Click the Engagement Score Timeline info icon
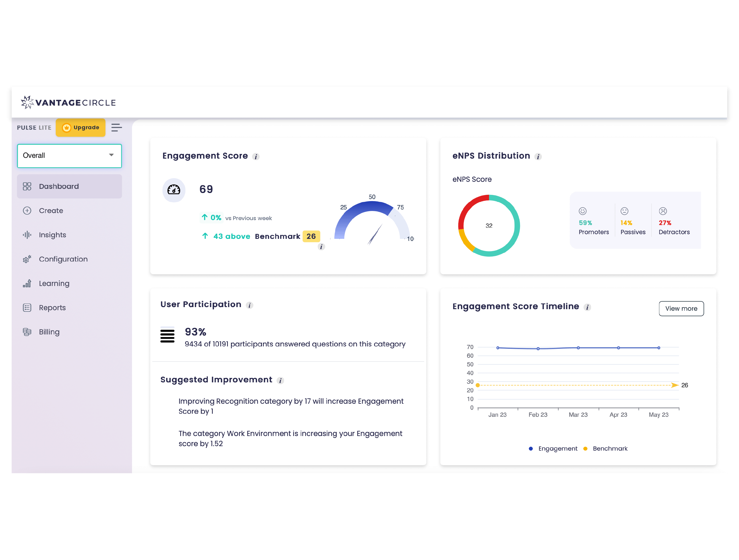 click(587, 307)
